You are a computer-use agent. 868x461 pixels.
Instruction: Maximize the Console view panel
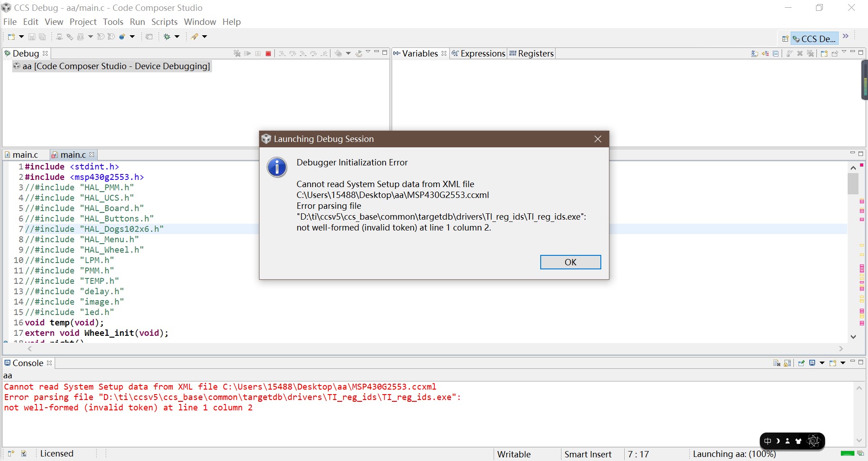pyautogui.click(x=861, y=362)
